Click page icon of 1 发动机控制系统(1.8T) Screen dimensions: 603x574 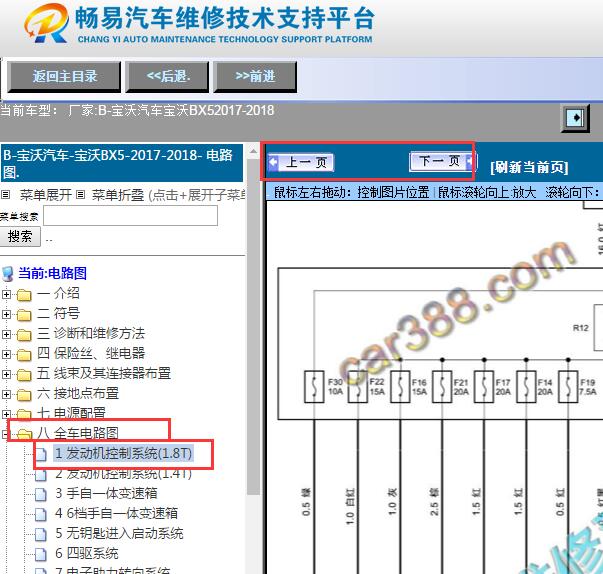click(40, 454)
